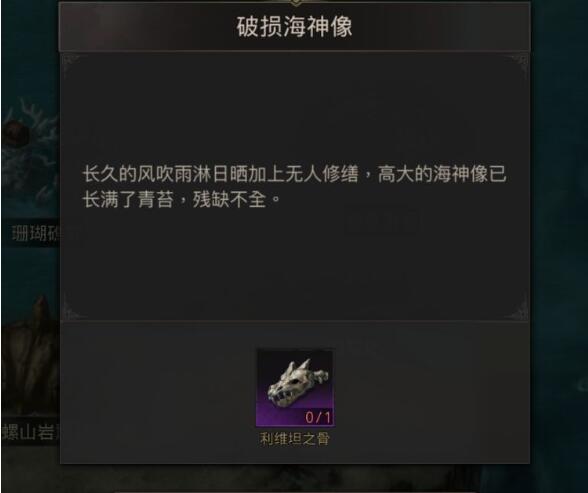Open the rocky mountain thumbnail on left

[30, 354]
